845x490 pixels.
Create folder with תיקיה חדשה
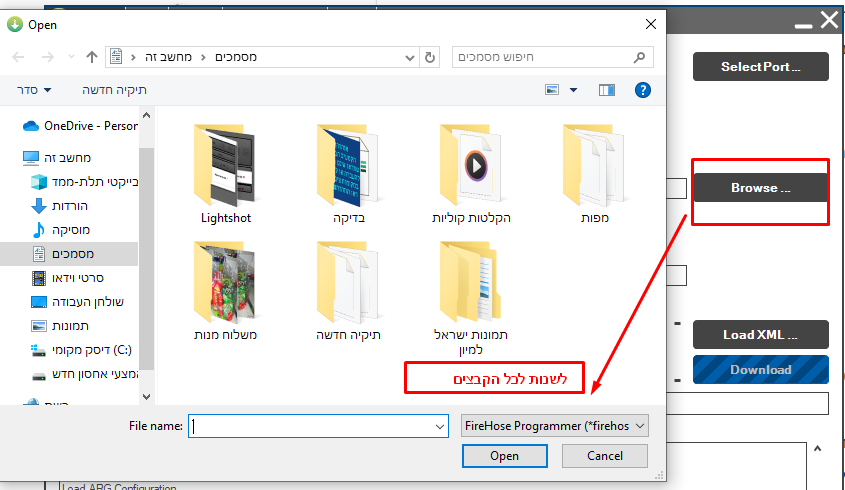click(114, 90)
